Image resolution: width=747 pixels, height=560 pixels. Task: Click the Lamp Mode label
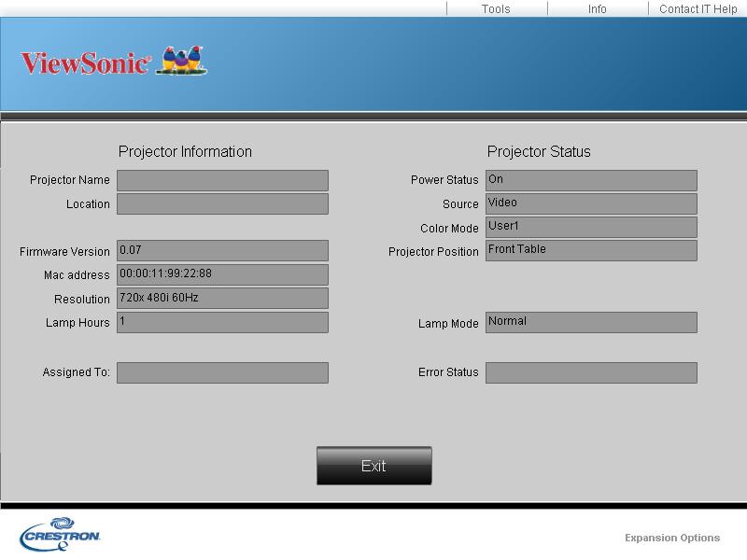pos(448,324)
